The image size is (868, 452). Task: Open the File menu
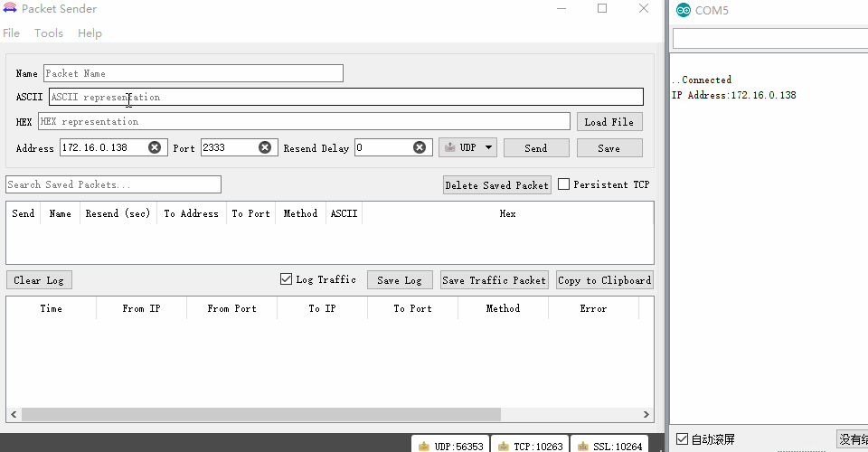coord(11,33)
